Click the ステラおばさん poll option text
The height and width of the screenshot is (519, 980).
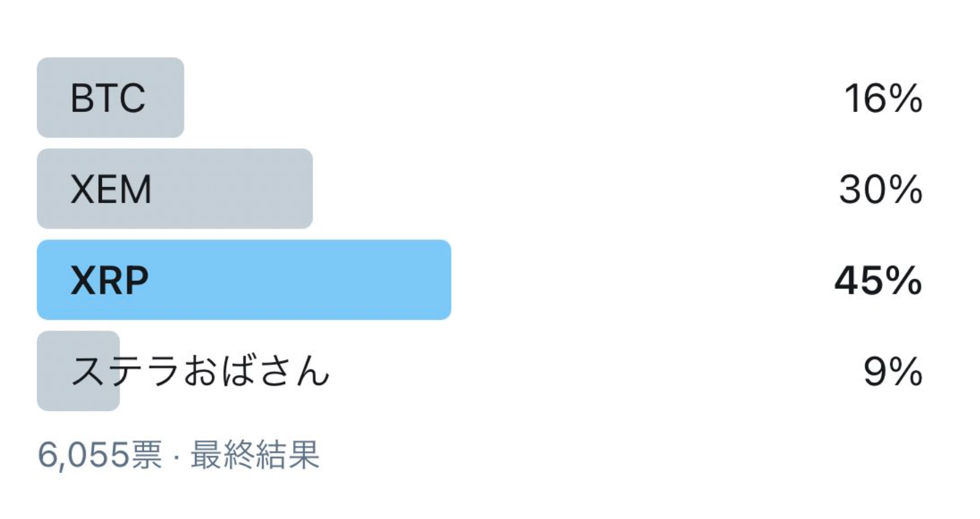(x=201, y=371)
